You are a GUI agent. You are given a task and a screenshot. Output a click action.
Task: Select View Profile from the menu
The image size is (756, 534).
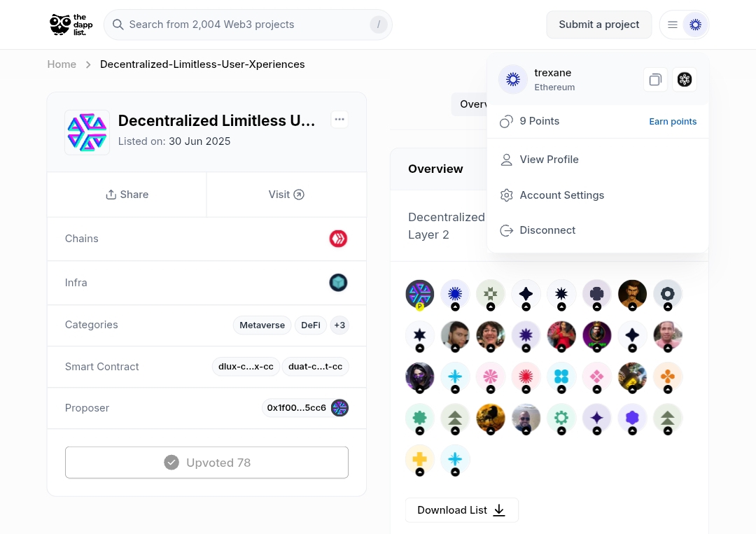pyautogui.click(x=598, y=160)
